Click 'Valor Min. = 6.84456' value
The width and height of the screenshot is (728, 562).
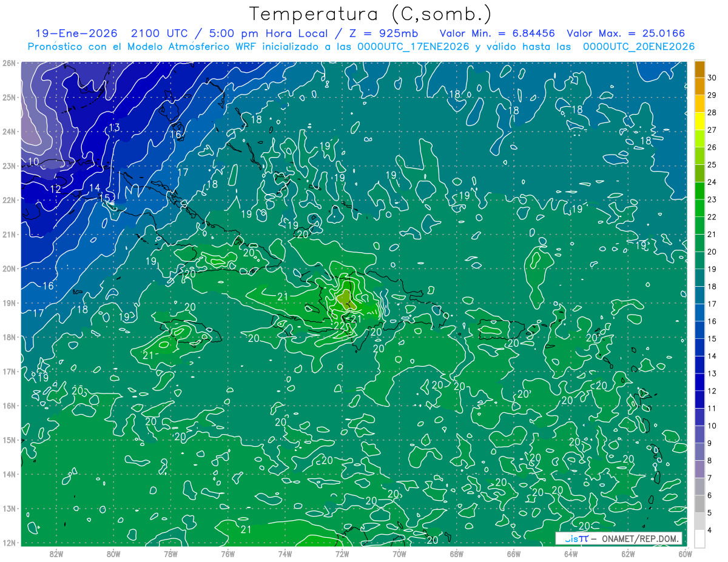(x=497, y=33)
